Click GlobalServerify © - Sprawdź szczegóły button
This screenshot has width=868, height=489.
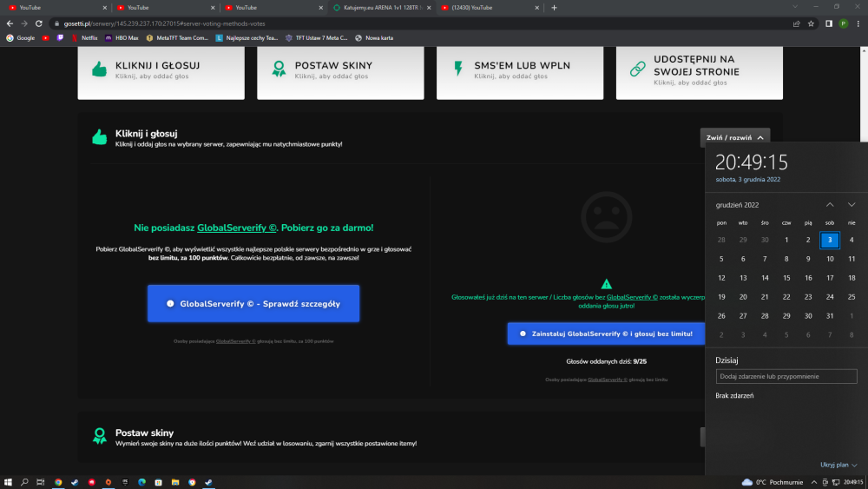tap(253, 303)
